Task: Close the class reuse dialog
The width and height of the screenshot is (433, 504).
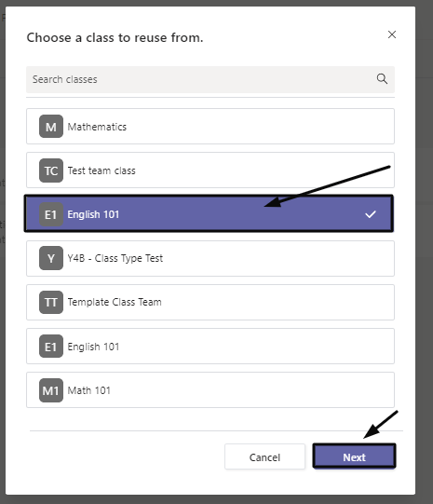Action: tap(392, 34)
